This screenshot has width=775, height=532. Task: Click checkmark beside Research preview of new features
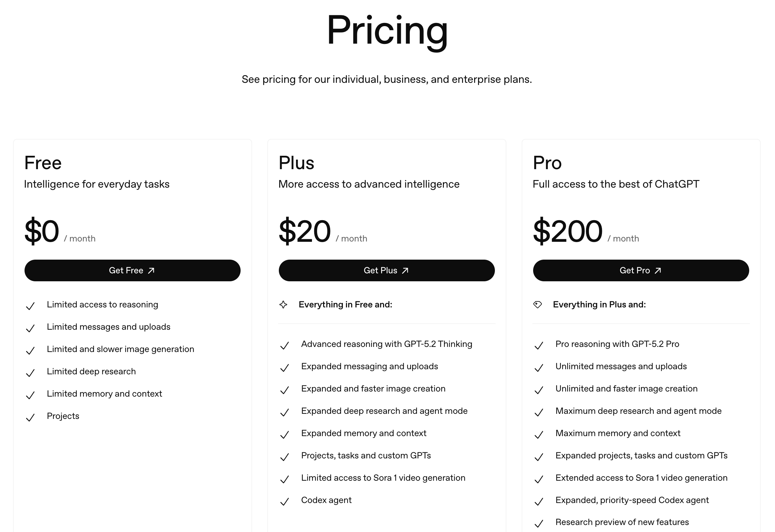(539, 523)
